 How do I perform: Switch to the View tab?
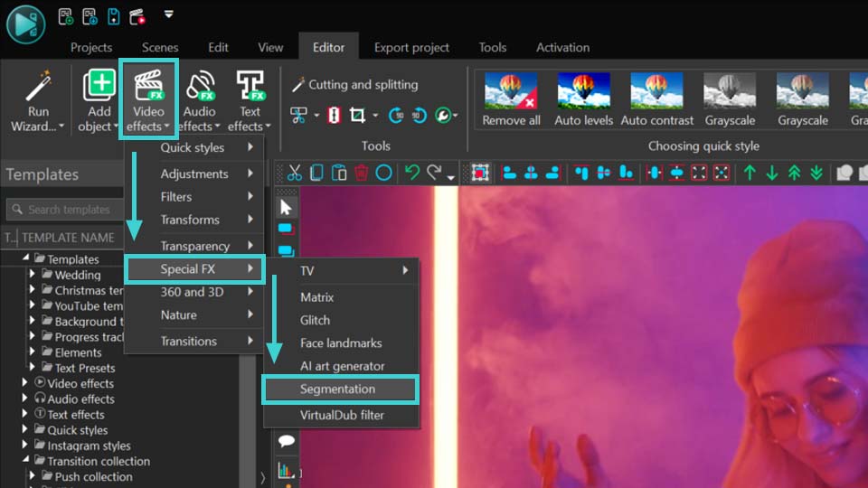tap(270, 48)
